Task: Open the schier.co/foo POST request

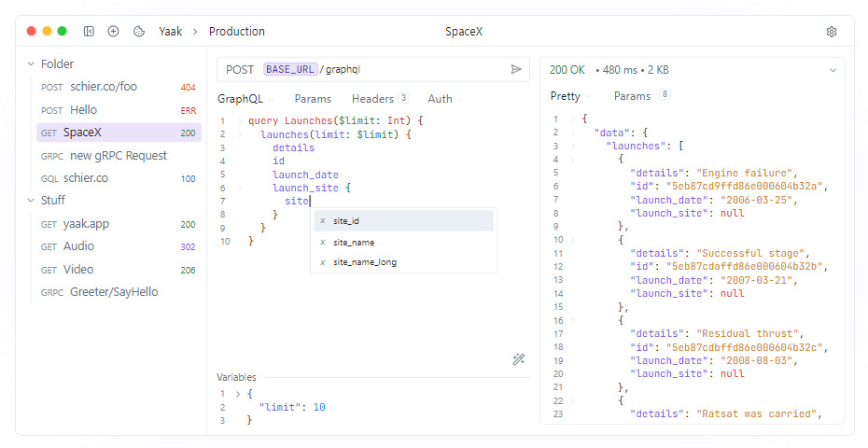Action: coord(119,87)
